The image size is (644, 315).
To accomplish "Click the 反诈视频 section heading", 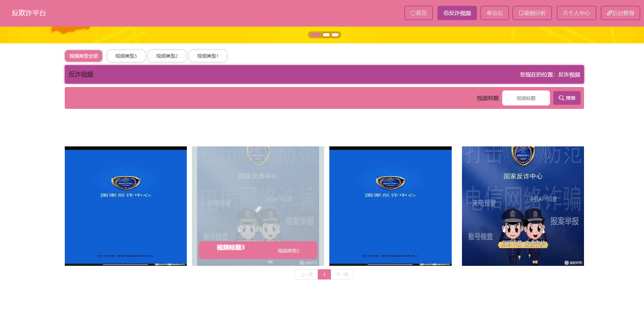I will point(81,74).
